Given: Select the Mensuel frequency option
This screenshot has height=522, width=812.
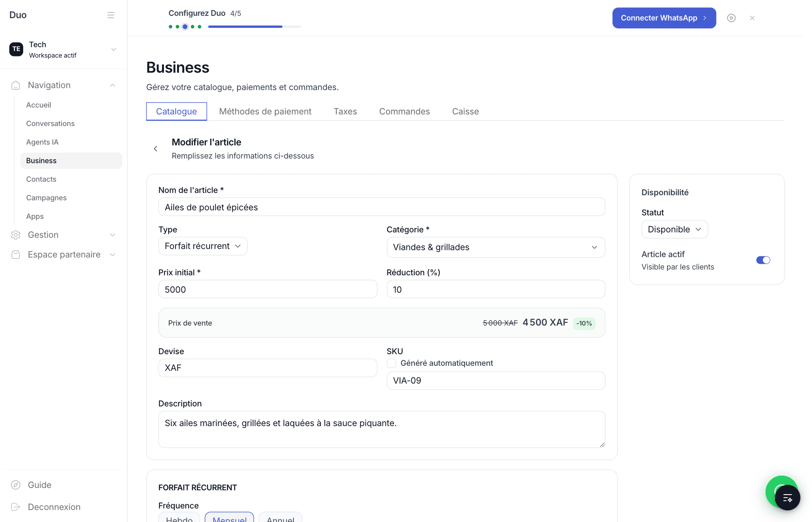Looking at the screenshot, I should point(229,517).
